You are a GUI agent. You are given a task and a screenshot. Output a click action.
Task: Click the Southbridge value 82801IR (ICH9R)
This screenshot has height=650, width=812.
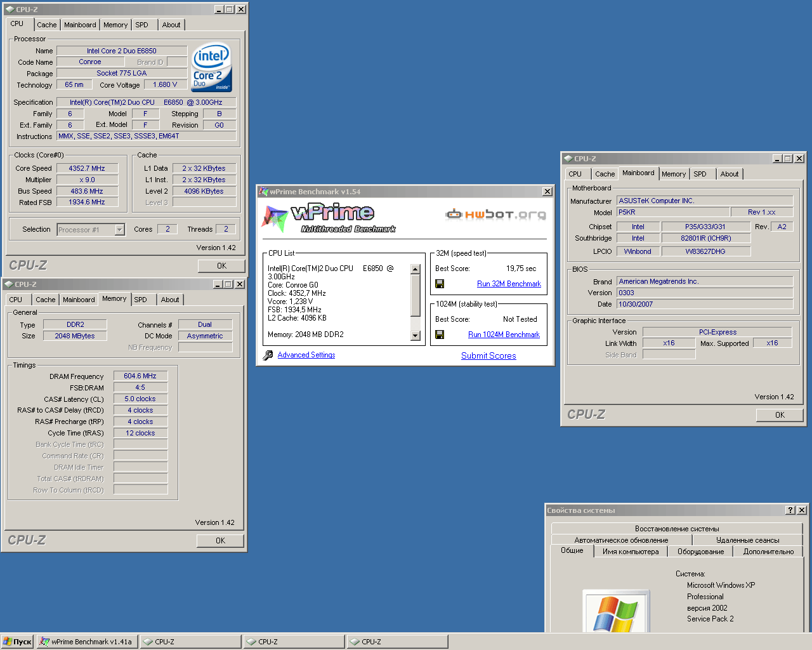coord(705,238)
